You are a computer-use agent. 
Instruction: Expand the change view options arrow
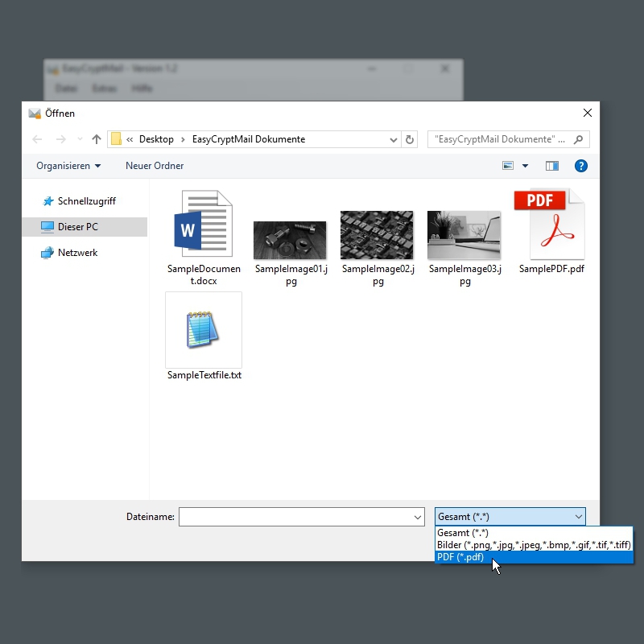click(526, 166)
